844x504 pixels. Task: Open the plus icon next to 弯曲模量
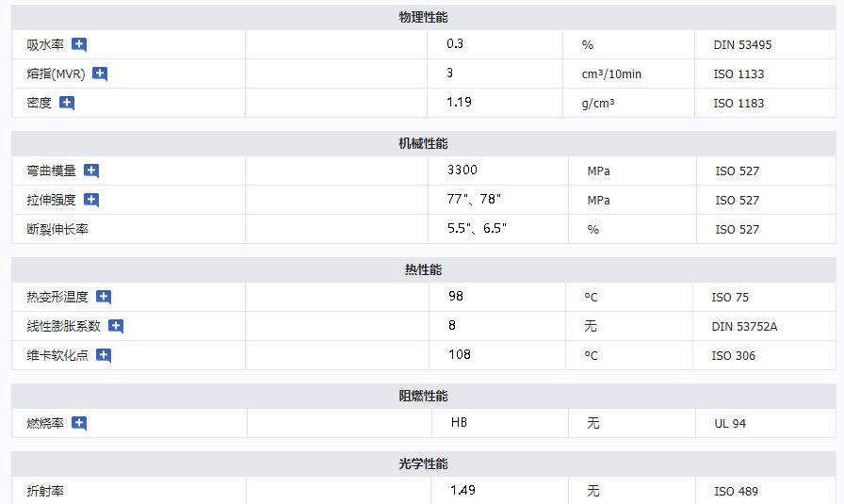[x=91, y=171]
